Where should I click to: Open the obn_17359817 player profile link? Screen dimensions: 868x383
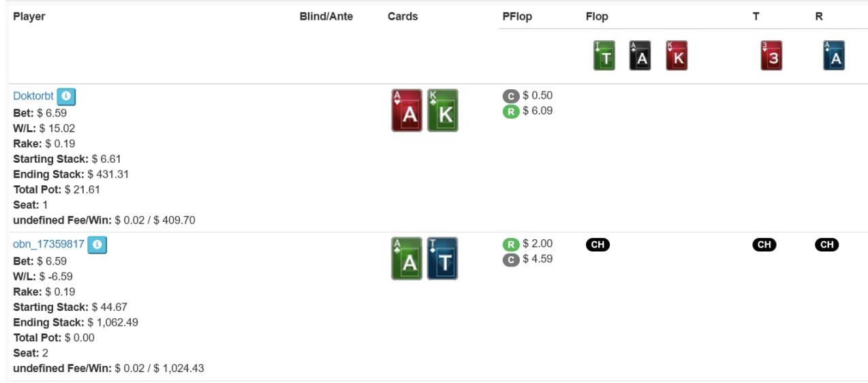[49, 245]
